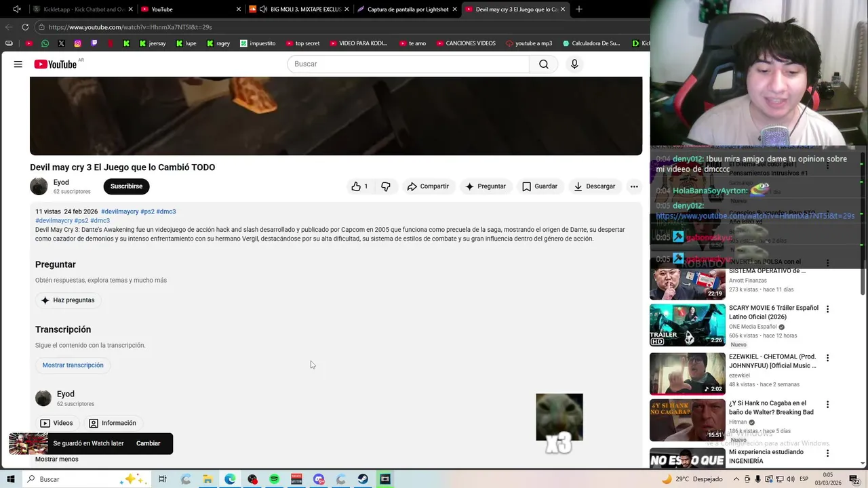
Task: Like the video with thumbs-up button
Action: click(359, 186)
